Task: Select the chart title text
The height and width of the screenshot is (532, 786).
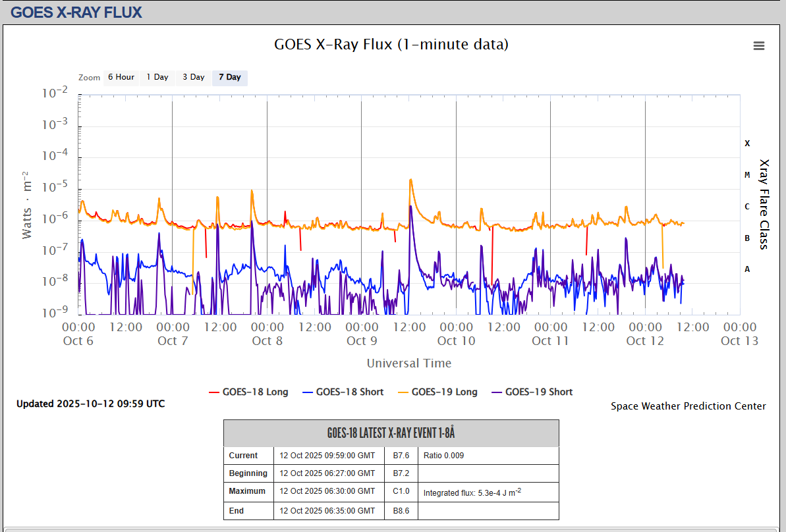Action: [x=391, y=45]
